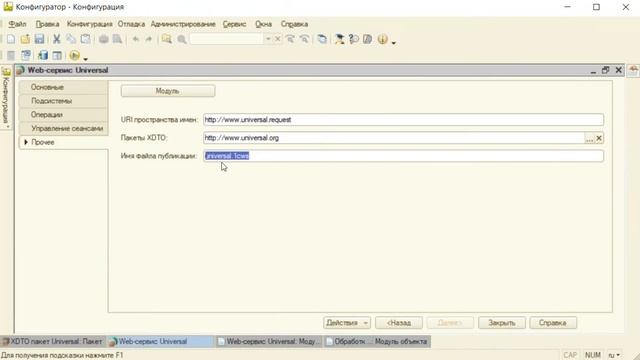640x360 pixels.
Task: Select the Управление сеансами section tab
Action: point(64,129)
